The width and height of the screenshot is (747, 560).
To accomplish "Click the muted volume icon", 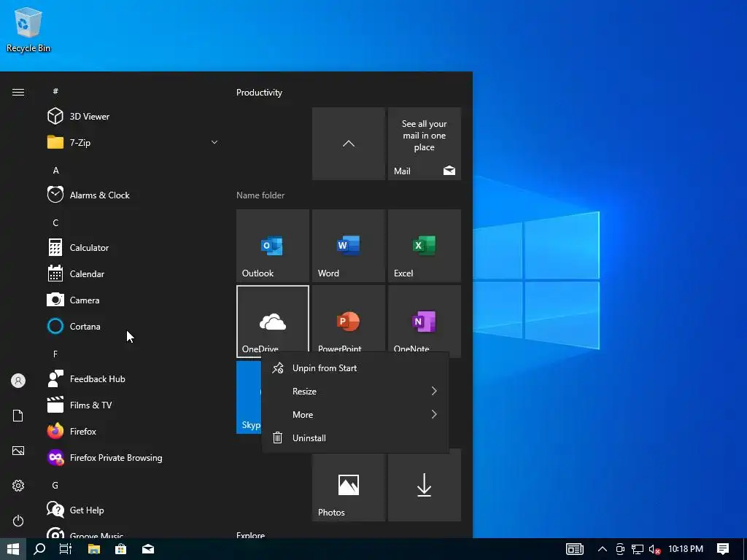I will [x=654, y=549].
